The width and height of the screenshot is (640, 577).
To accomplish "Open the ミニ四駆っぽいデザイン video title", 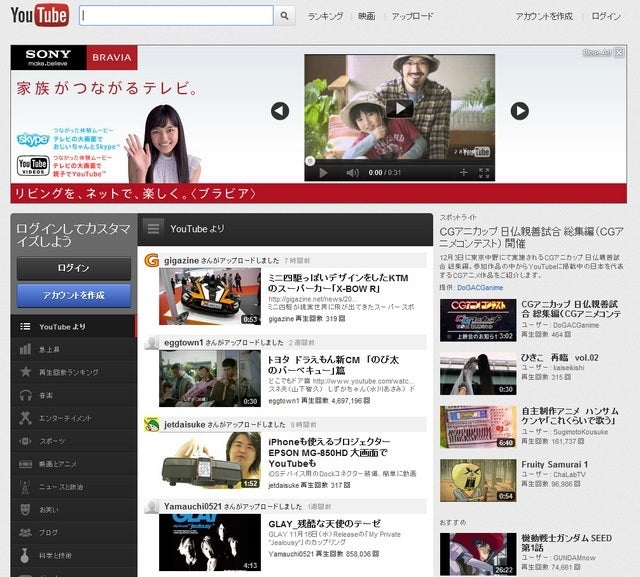I will point(338,283).
